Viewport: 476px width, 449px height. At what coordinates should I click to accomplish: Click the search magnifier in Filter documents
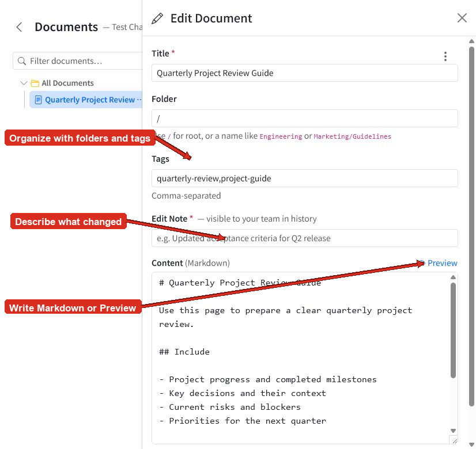[21, 61]
